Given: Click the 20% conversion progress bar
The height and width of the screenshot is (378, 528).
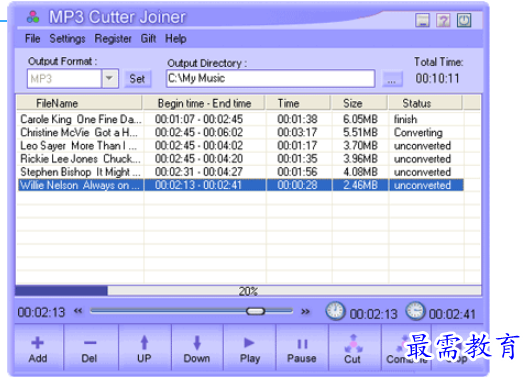Looking at the screenshot, I should click(x=248, y=291).
